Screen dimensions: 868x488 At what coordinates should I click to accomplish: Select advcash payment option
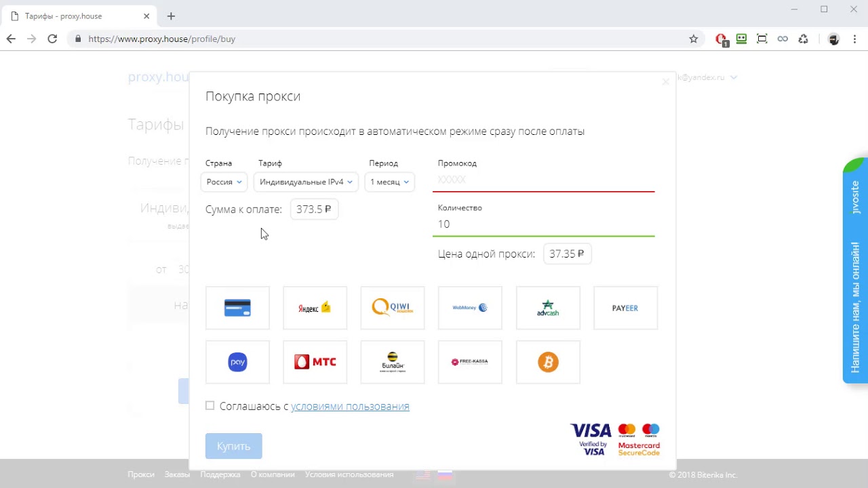coord(548,308)
